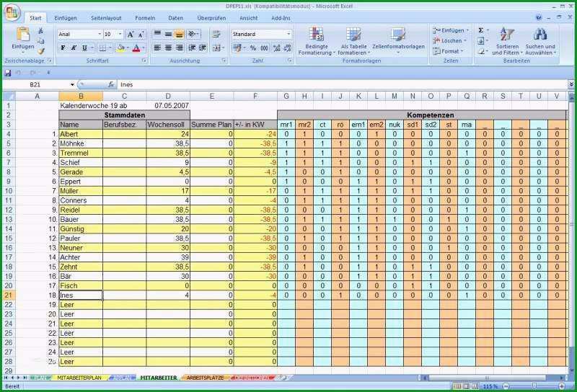Click the copy icon in Zwischenablage
This screenshot has width=577, height=392.
point(40,41)
